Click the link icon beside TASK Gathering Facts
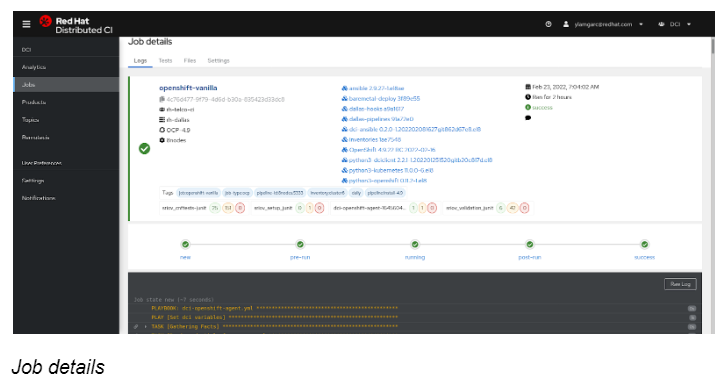 pyautogui.click(x=136, y=327)
